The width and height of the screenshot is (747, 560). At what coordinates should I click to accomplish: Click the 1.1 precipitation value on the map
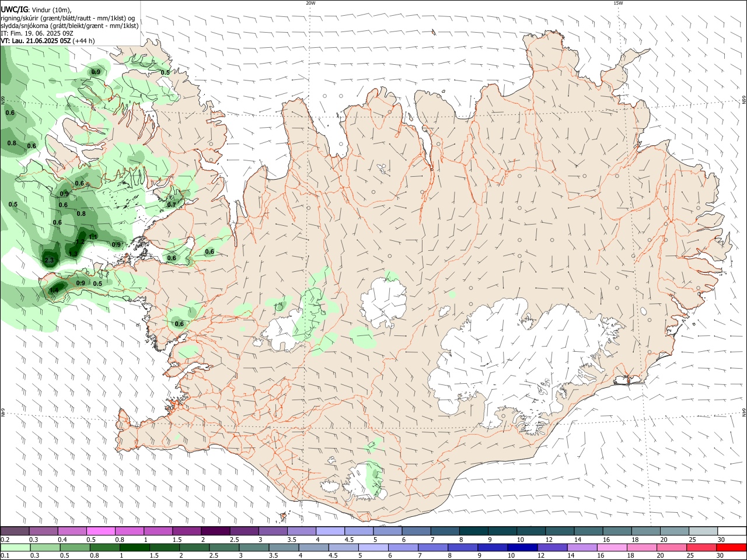(x=93, y=237)
